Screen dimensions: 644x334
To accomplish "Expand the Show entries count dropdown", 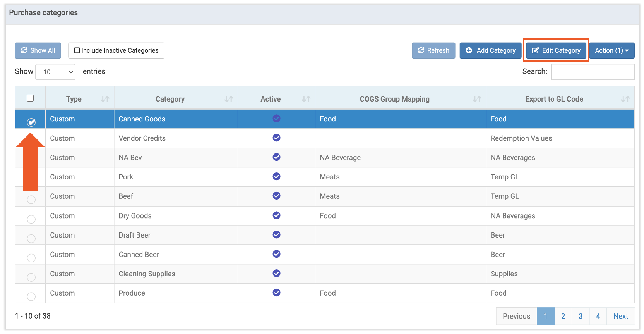I will [x=55, y=72].
